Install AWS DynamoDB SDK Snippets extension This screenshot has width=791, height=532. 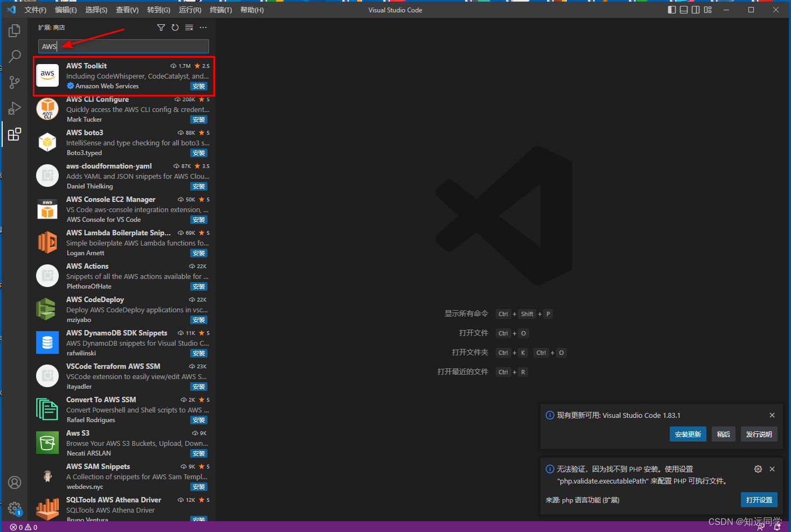pyautogui.click(x=199, y=353)
